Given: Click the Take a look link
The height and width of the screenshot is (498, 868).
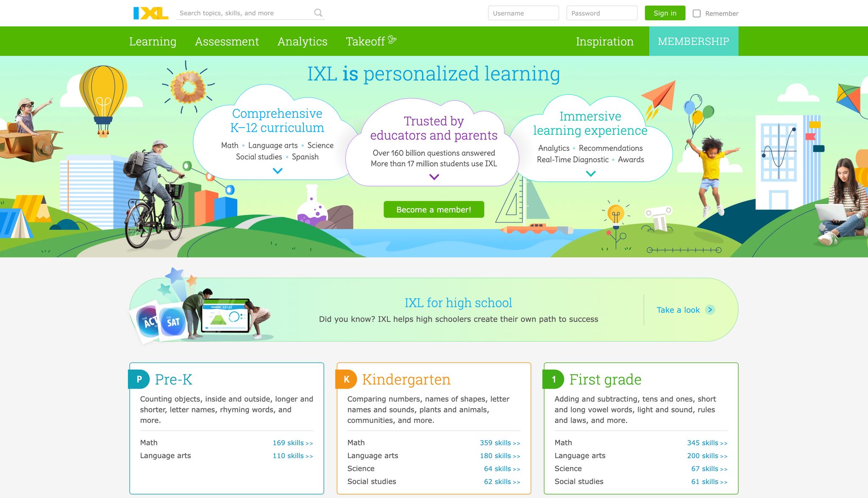Looking at the screenshot, I should [678, 310].
